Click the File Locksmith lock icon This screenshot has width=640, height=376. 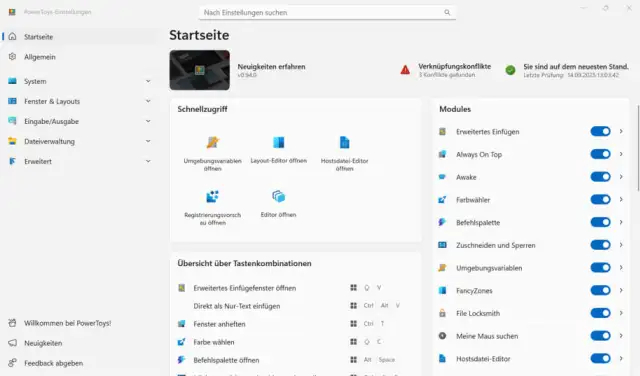point(442,313)
